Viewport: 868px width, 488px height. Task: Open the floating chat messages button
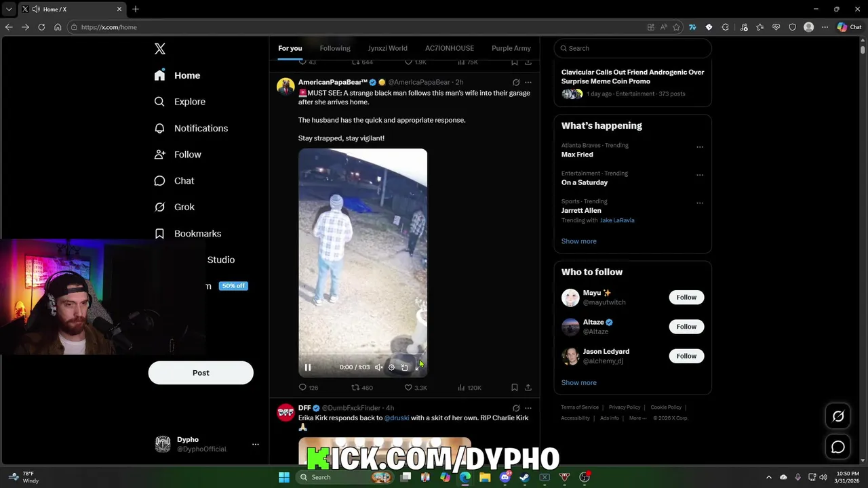click(x=838, y=447)
